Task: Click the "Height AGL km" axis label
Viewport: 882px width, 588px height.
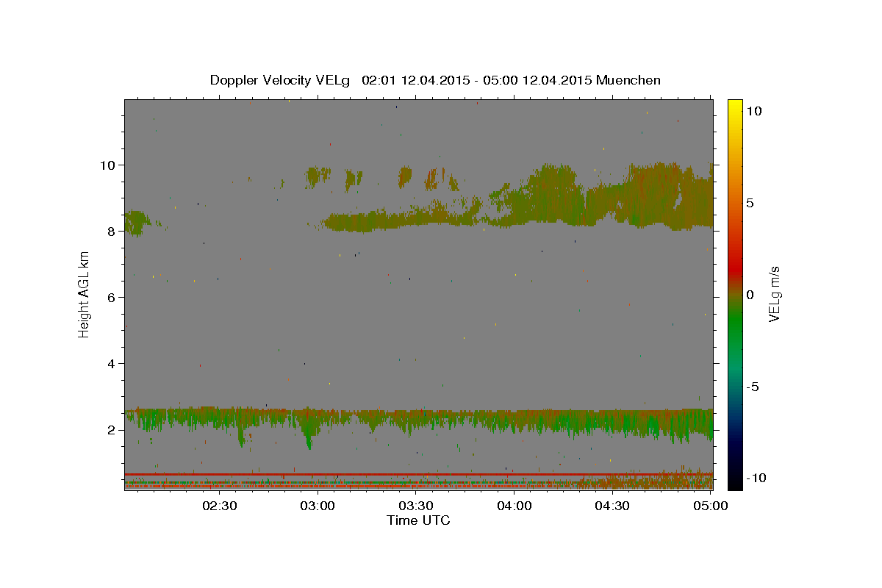Action: tap(84, 295)
